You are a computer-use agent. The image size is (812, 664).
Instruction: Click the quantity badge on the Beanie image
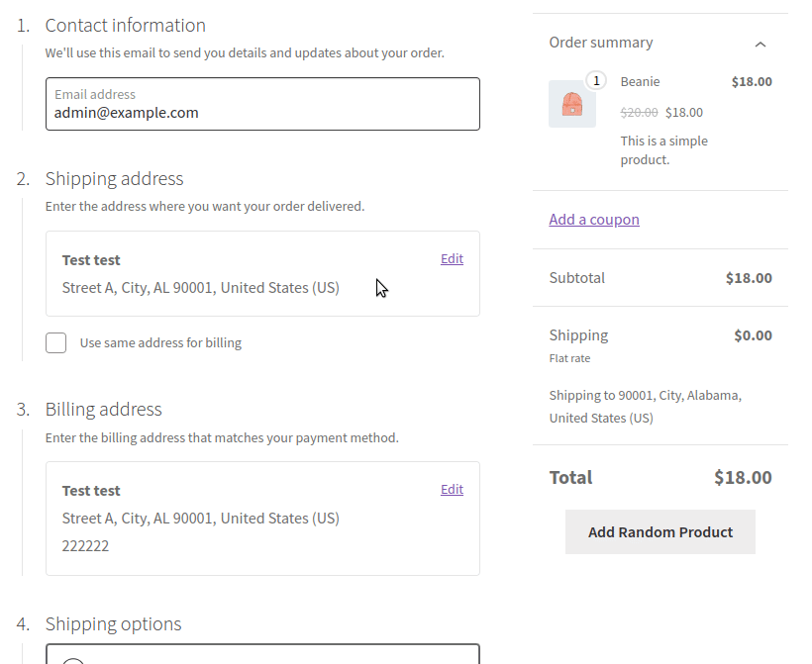596,80
